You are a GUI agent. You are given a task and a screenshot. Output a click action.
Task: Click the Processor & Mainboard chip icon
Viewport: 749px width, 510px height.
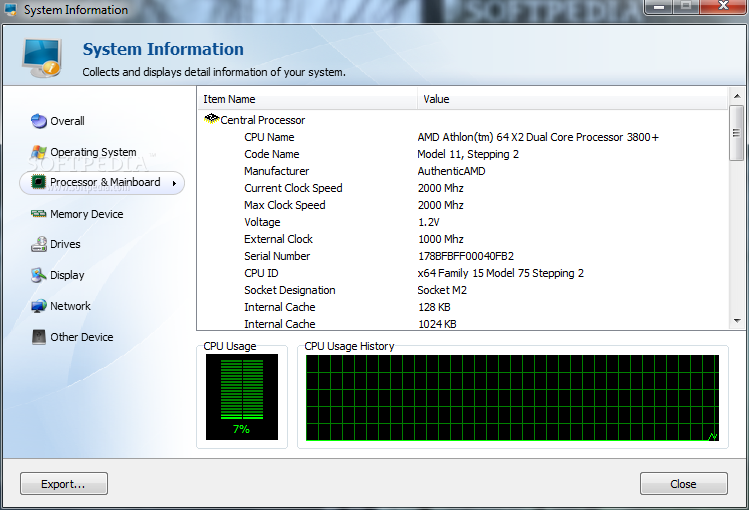point(38,182)
